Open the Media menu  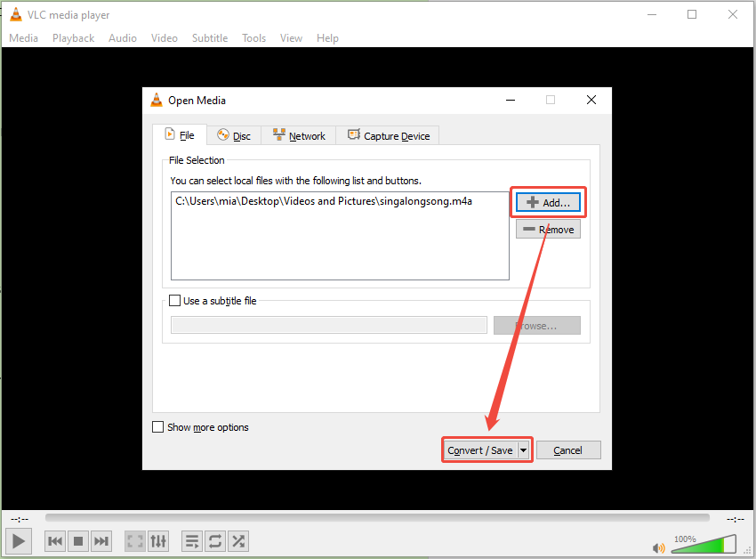(x=24, y=38)
